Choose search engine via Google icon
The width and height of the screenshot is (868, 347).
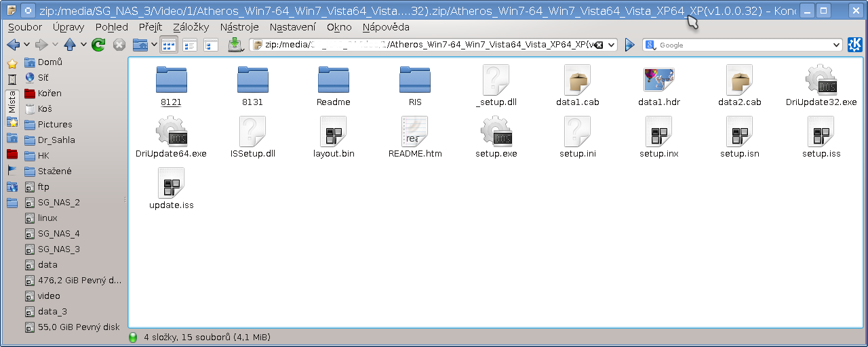(651, 45)
